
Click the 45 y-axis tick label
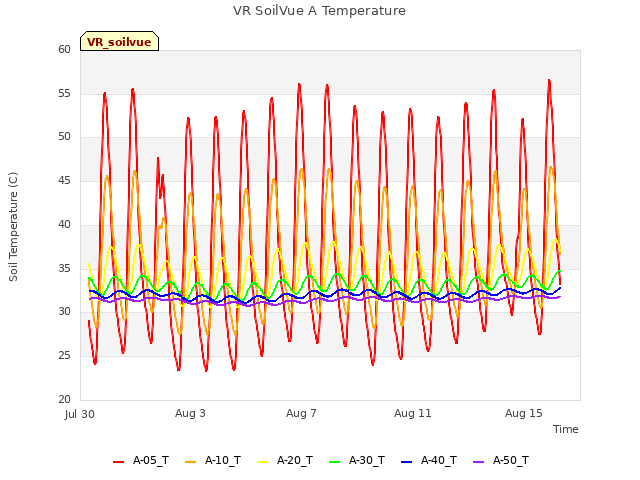pos(64,180)
